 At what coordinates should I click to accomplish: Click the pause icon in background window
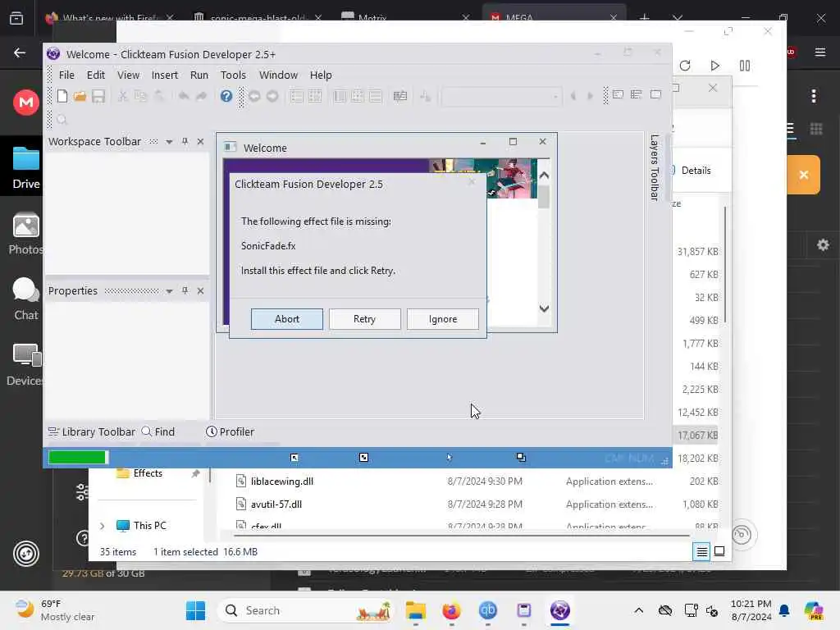point(745,66)
